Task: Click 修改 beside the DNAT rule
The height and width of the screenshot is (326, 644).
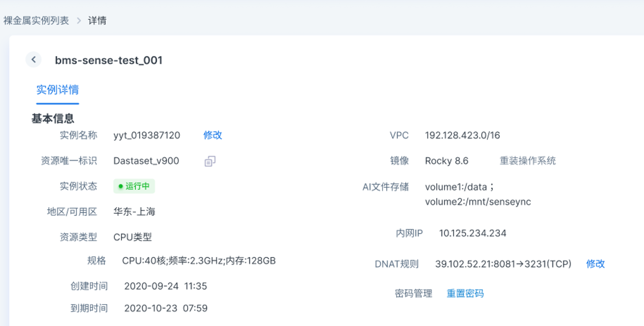Action: (x=595, y=264)
